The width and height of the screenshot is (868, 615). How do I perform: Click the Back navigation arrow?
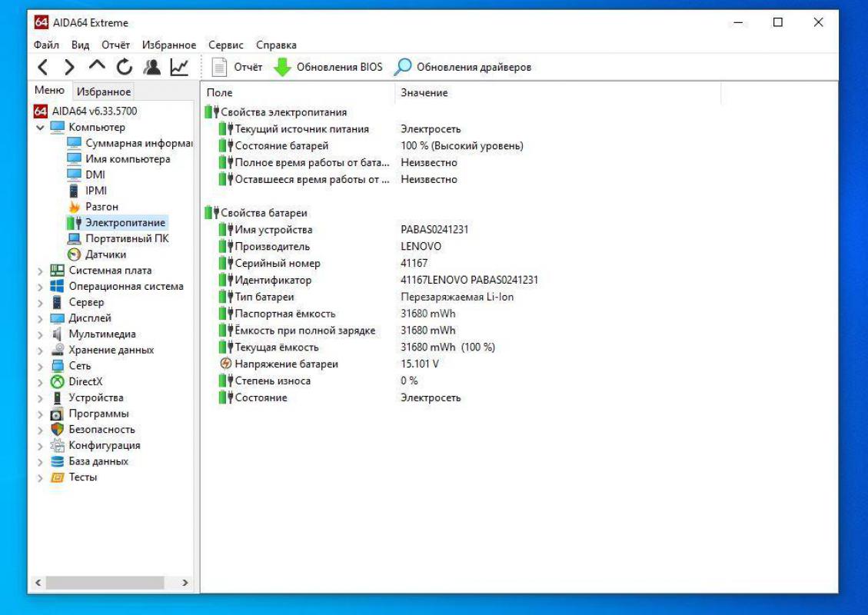point(44,68)
